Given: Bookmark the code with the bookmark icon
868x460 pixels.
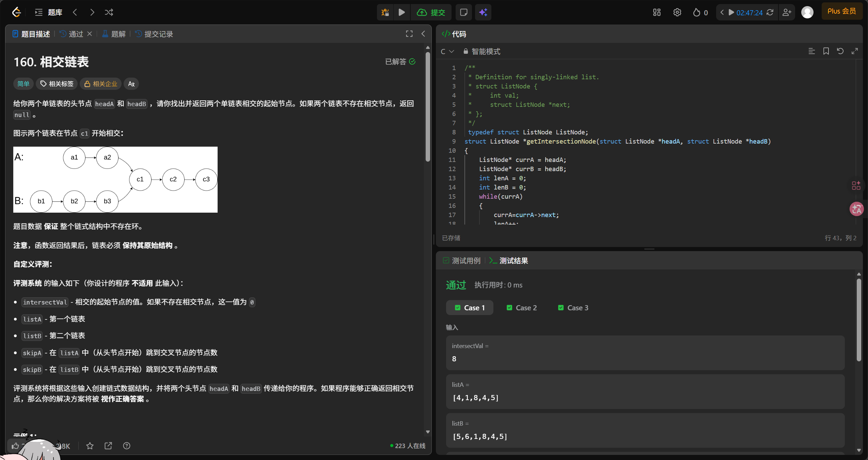Looking at the screenshot, I should (x=826, y=51).
